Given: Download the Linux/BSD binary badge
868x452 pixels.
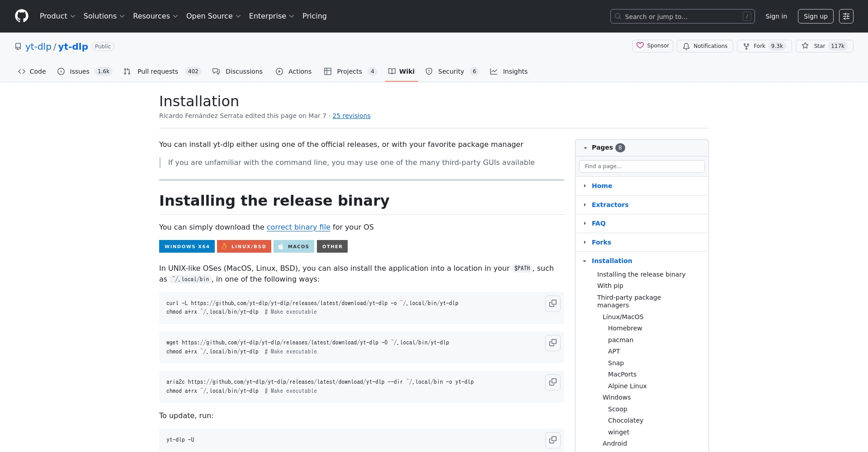Looking at the screenshot, I should [x=244, y=246].
